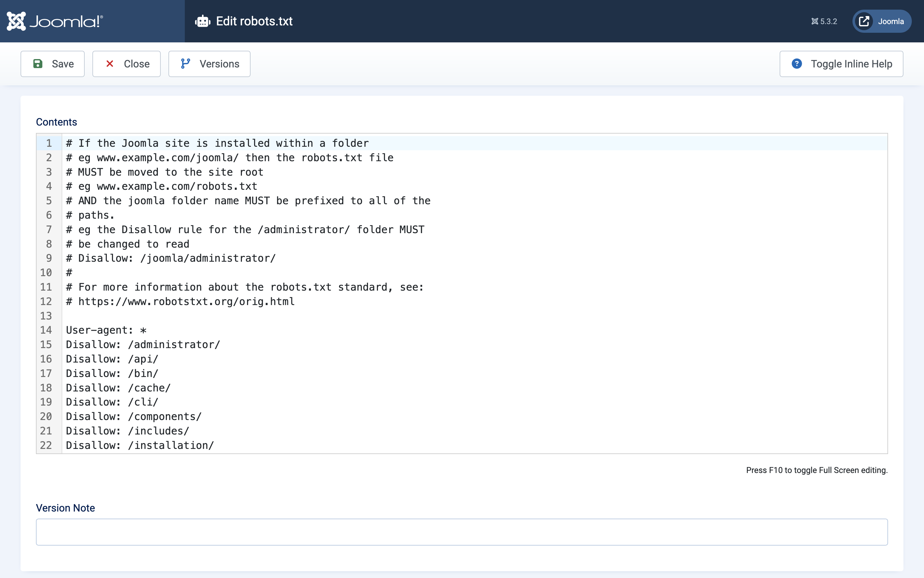Click line 'Disallow: /bin/'
This screenshot has height=578, width=924.
pos(112,373)
